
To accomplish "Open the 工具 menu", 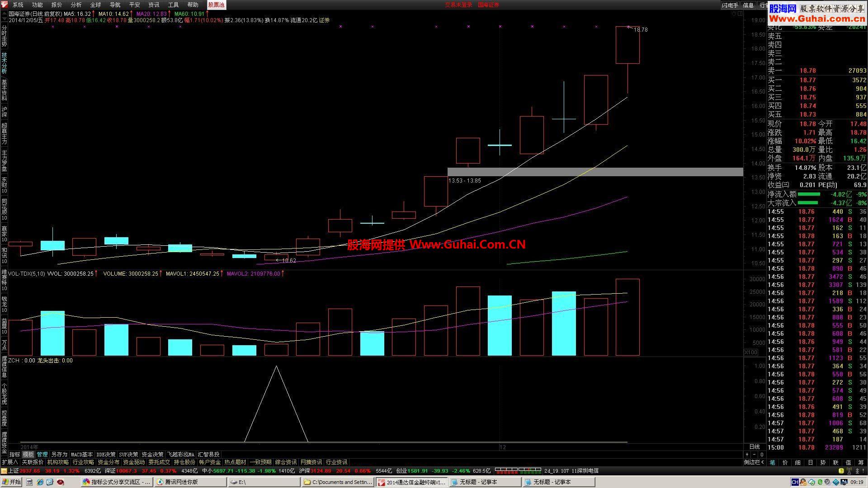I will pyautogui.click(x=173, y=5).
